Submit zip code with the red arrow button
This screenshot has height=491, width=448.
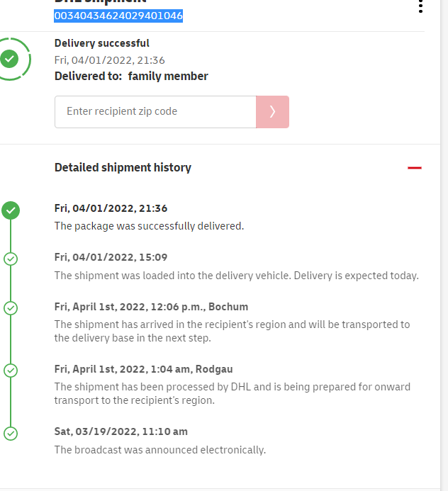[x=272, y=112]
